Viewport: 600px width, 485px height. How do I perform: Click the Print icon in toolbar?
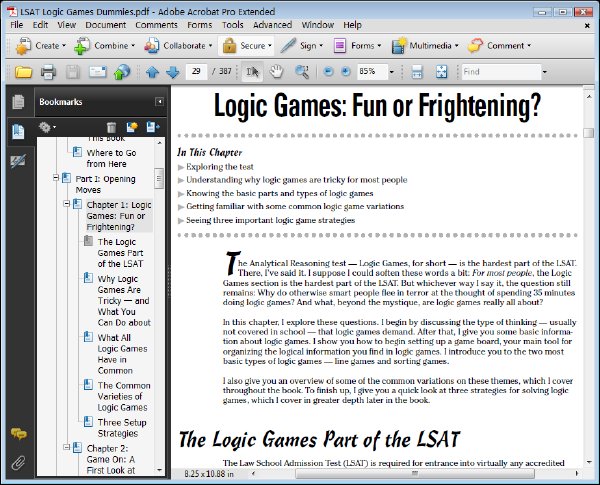coord(48,72)
